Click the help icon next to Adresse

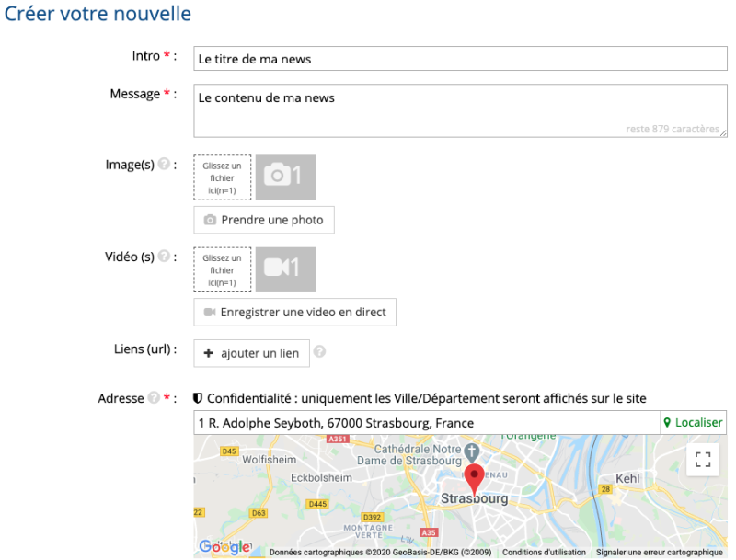pos(154,398)
